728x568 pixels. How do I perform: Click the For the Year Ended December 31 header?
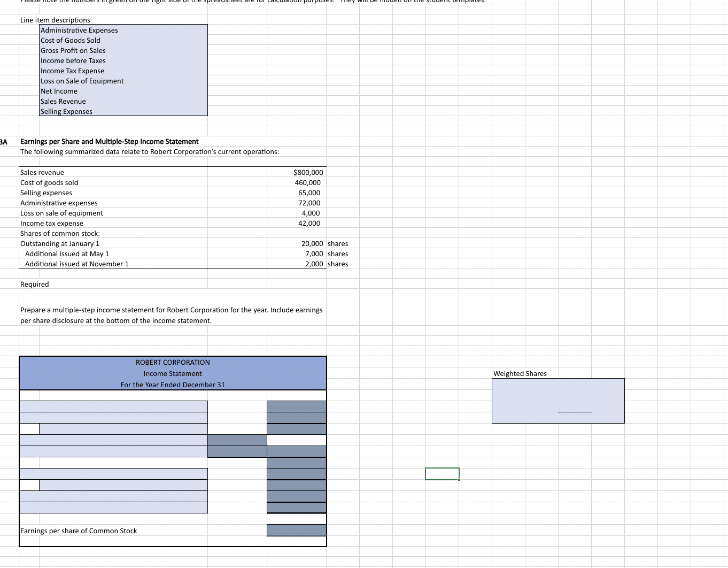pos(173,385)
